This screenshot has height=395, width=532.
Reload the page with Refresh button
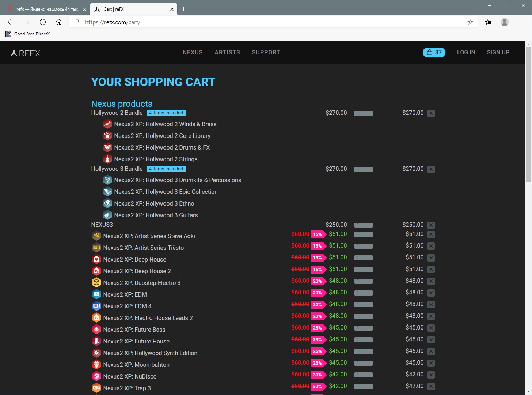point(43,22)
